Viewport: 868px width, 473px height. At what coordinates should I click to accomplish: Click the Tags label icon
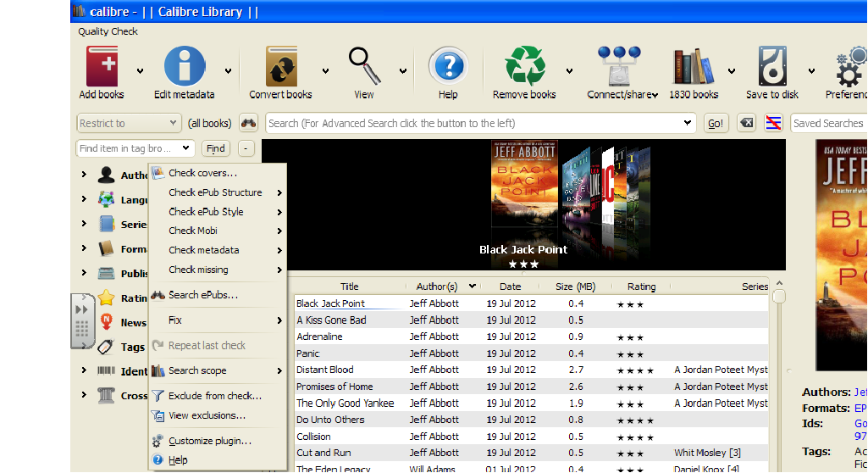(106, 347)
